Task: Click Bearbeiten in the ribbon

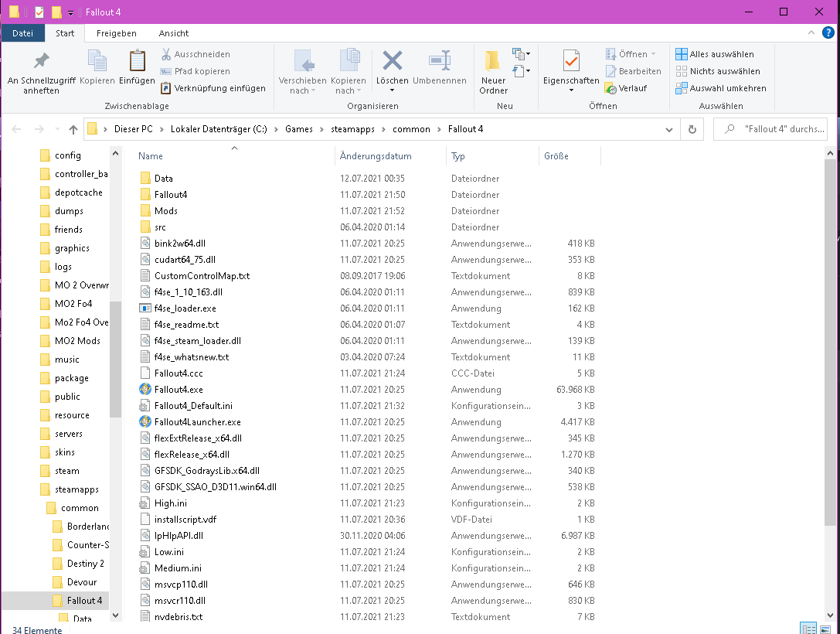Action: (633, 71)
